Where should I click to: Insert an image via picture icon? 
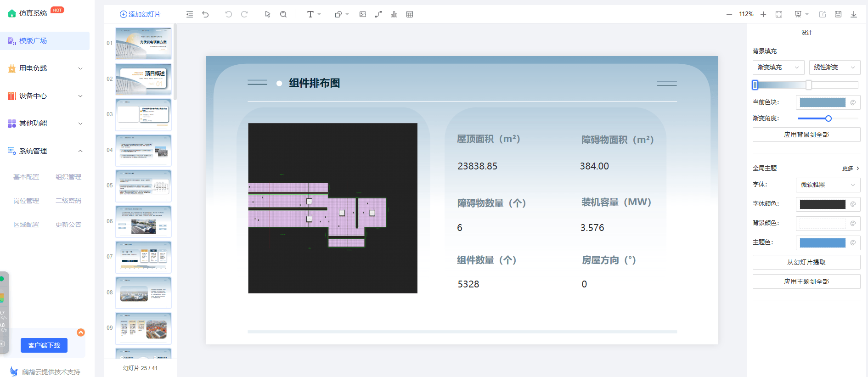363,14
